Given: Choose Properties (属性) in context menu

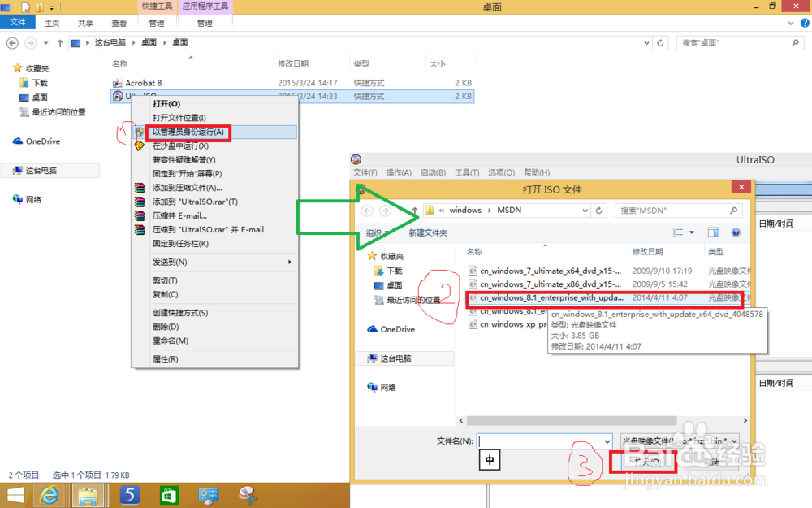Looking at the screenshot, I should [165, 358].
